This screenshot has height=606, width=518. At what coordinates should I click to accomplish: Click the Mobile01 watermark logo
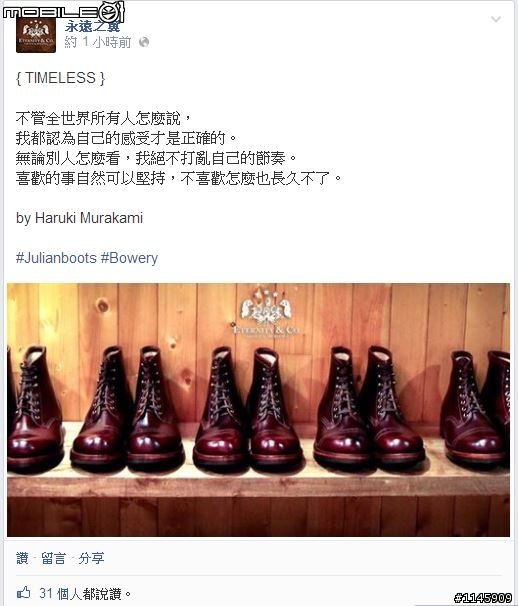click(63, 12)
